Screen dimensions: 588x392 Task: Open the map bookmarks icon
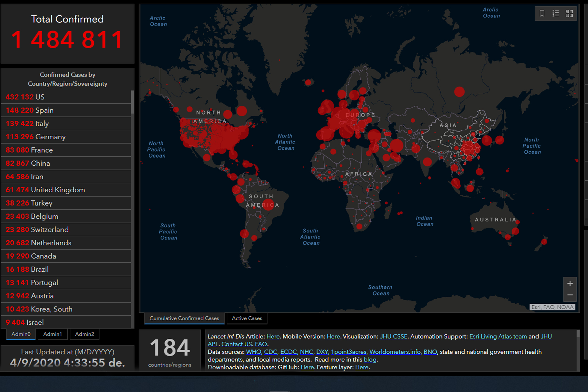tap(542, 13)
